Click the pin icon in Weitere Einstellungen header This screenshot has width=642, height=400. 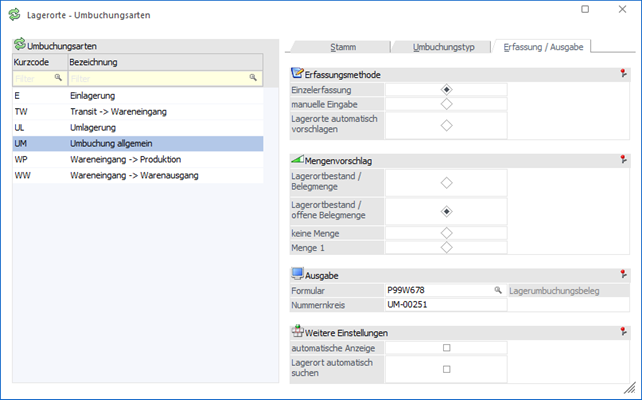point(624,332)
